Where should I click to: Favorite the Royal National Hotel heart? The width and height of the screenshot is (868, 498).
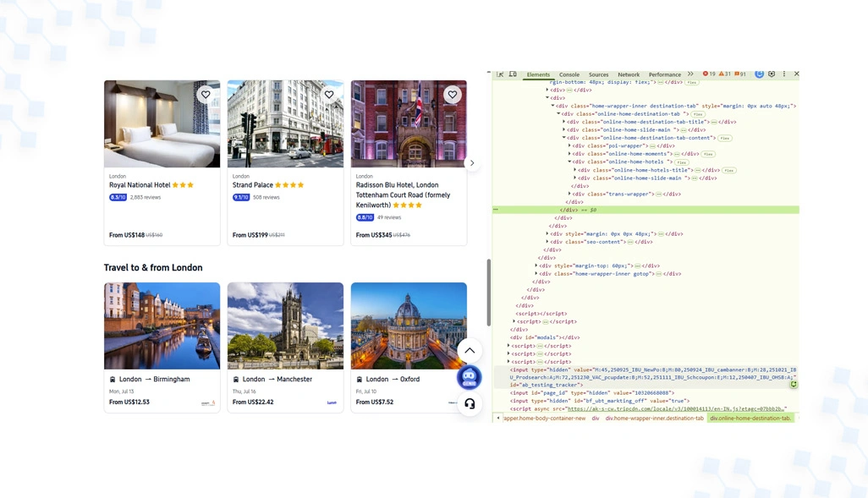206,95
